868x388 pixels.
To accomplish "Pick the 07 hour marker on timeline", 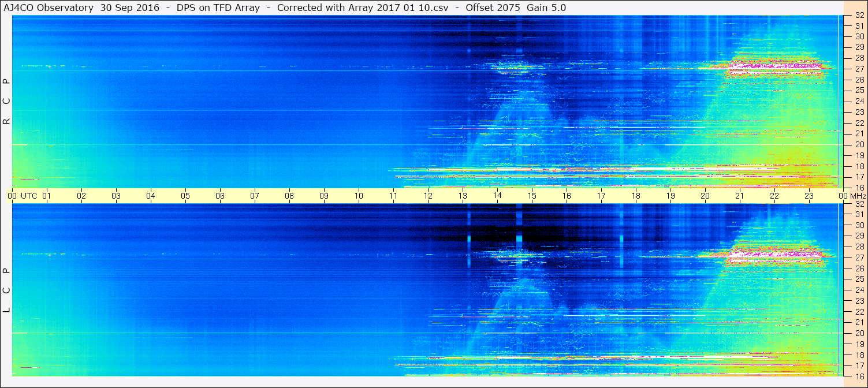I will (x=255, y=196).
